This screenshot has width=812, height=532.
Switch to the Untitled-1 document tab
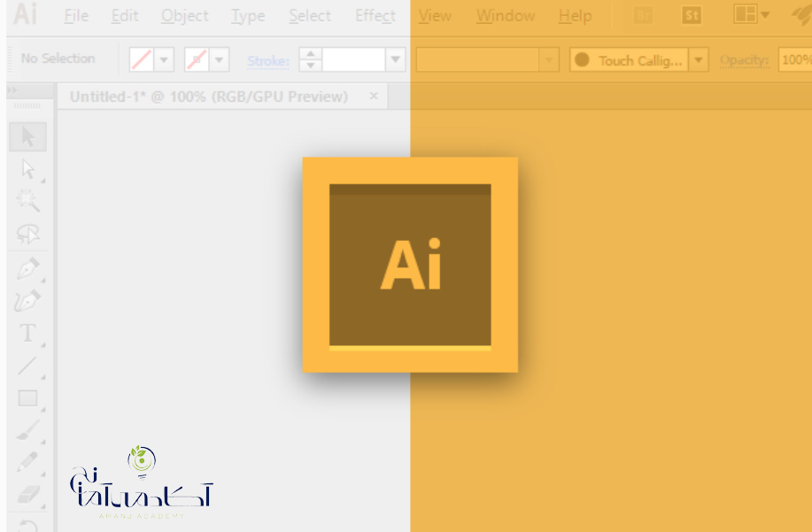click(209, 96)
